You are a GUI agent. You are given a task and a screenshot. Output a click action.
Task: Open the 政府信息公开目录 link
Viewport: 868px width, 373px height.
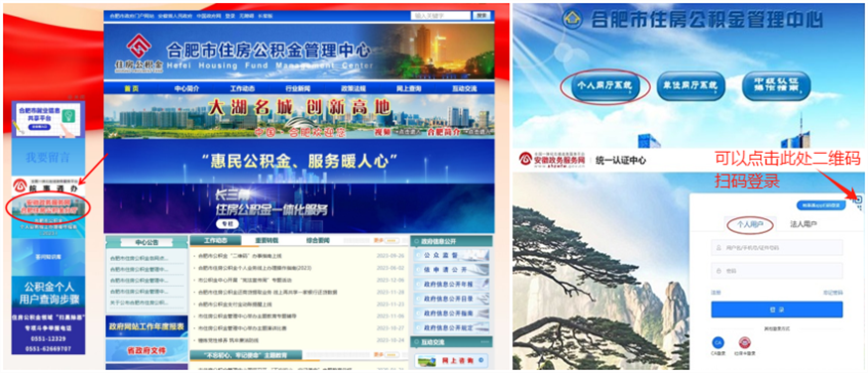point(451,299)
